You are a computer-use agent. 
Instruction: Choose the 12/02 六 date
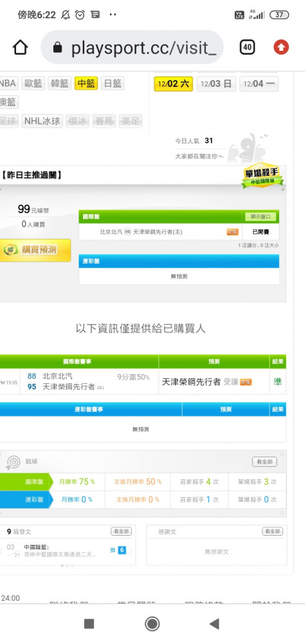173,84
